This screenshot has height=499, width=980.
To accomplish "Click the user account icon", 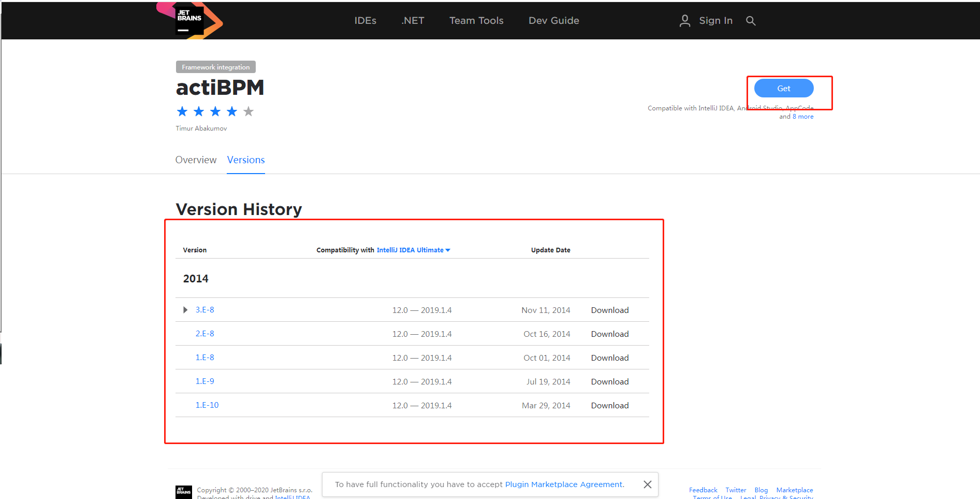I will pyautogui.click(x=685, y=21).
